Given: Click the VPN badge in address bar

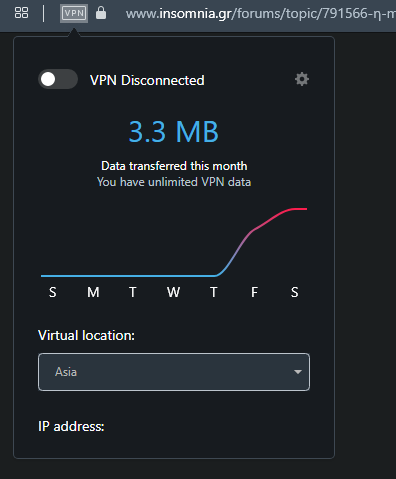Looking at the screenshot, I should 74,13.
